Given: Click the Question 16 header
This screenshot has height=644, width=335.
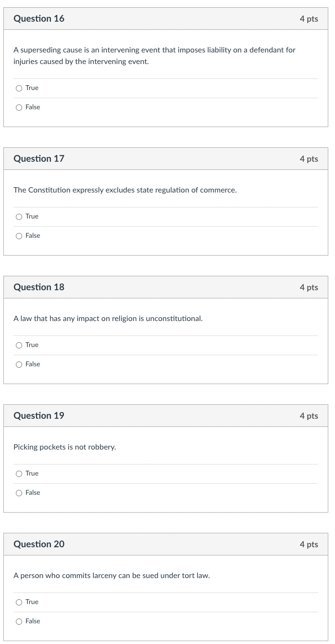Looking at the screenshot, I should pyautogui.click(x=39, y=18).
